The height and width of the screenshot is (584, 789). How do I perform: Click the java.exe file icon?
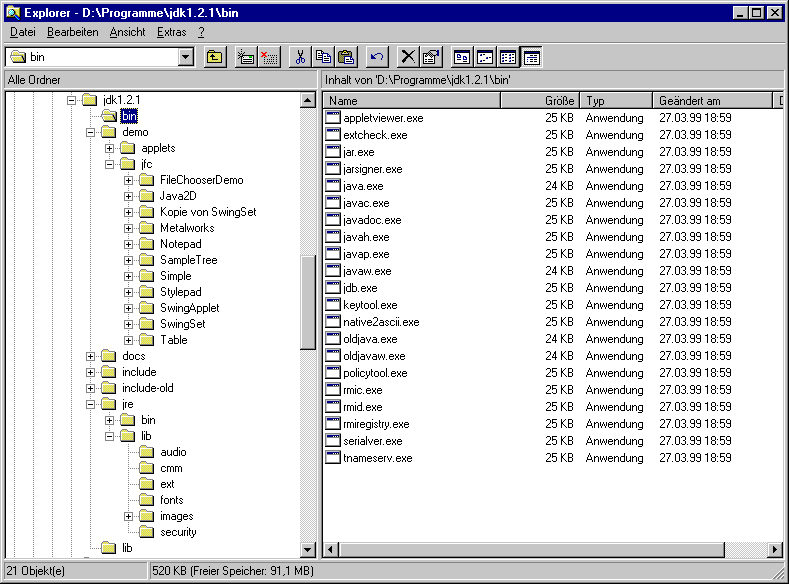coord(333,186)
